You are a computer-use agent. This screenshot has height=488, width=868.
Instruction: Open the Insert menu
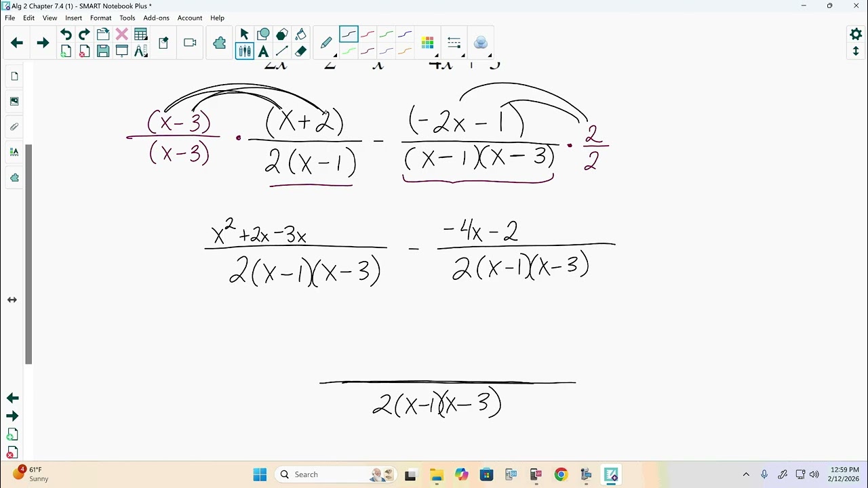tap(73, 18)
